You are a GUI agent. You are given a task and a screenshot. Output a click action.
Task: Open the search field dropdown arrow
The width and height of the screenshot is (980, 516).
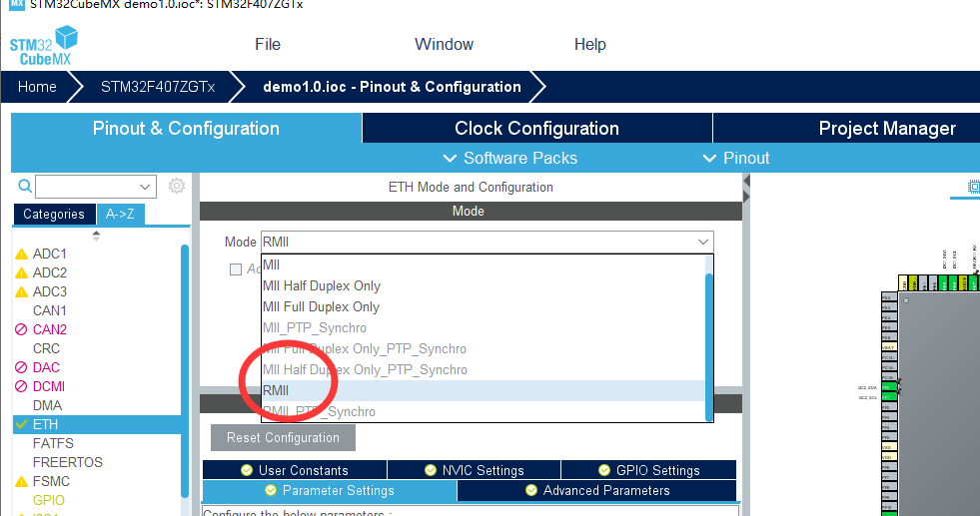145,187
